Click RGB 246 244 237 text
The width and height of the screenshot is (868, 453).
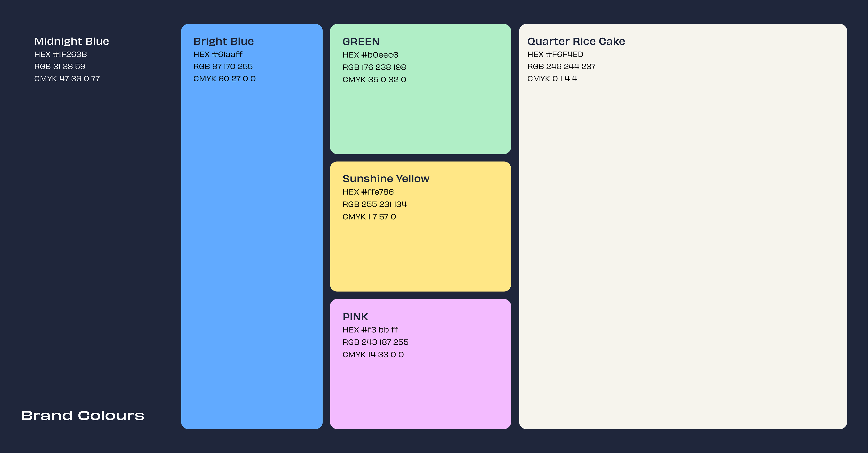pyautogui.click(x=561, y=67)
